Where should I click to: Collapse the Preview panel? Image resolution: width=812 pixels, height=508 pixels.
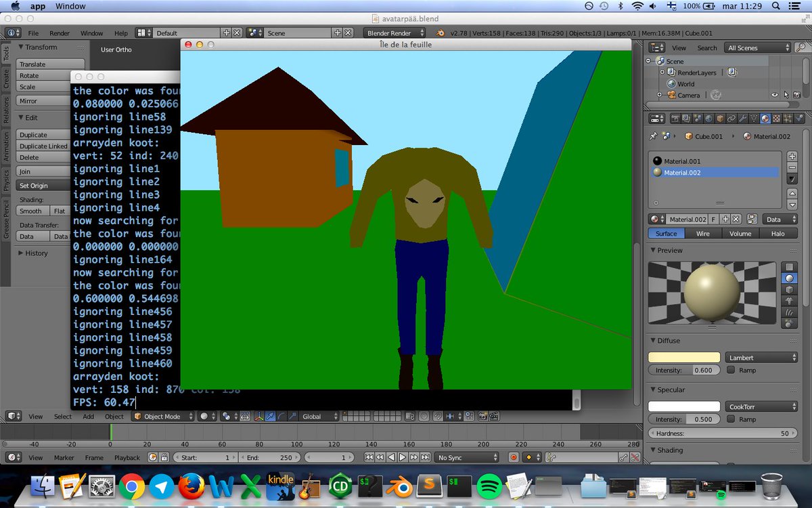pyautogui.click(x=653, y=250)
